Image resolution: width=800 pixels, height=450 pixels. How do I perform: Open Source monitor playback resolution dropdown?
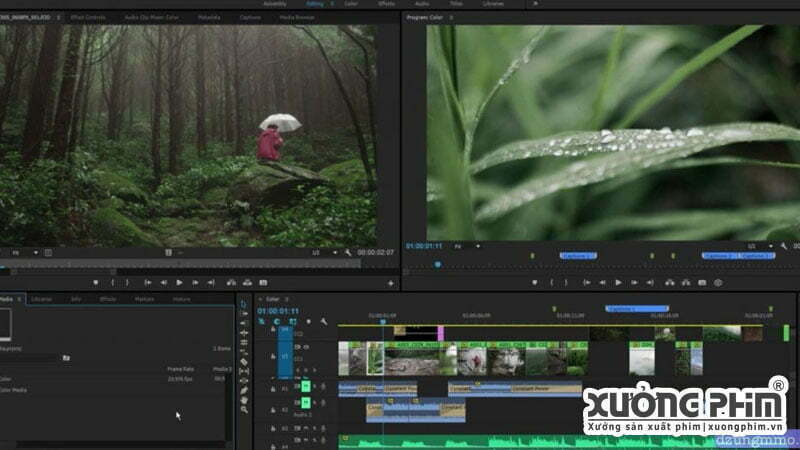(x=324, y=253)
